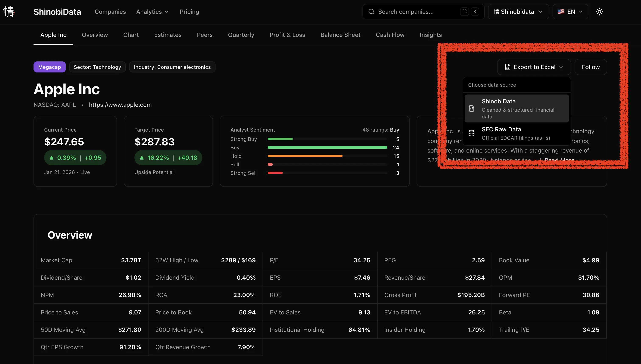The width and height of the screenshot is (641, 364).
Task: Click the SEC Raw Data database icon
Action: click(x=471, y=133)
